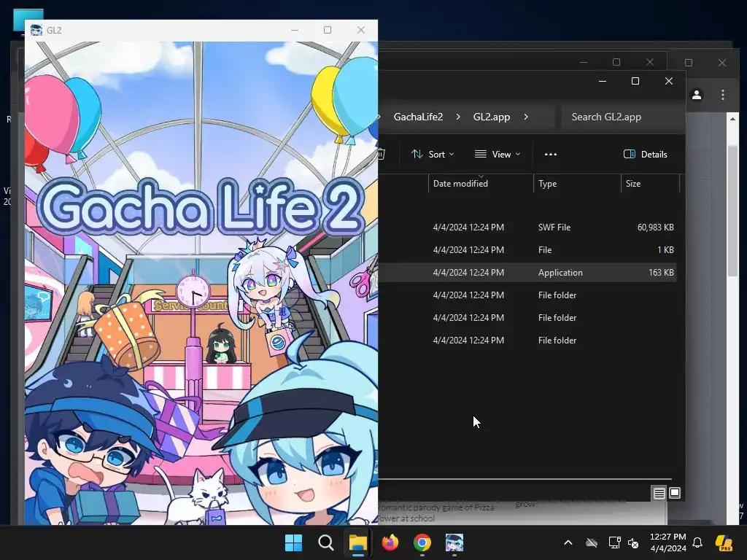Open the See more ellipsis menu
Viewport: 747px width, 560px height.
tap(551, 155)
